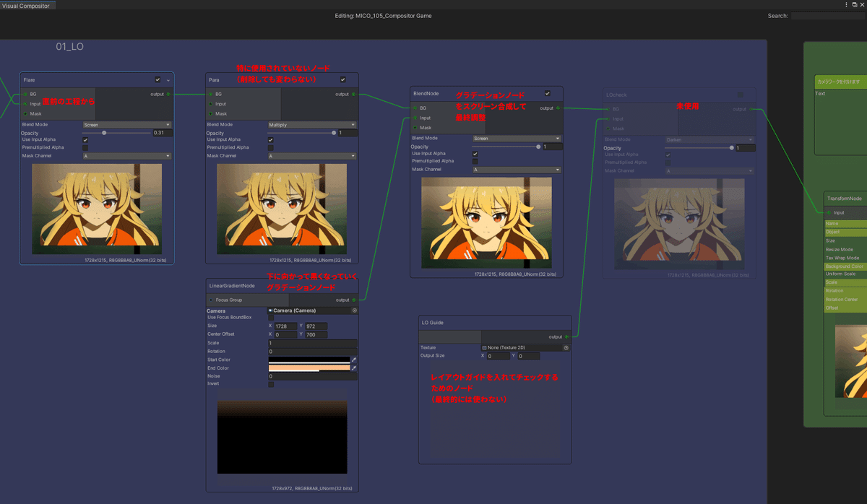Toggle the Flare node enabled checkbox
Viewport: 867px width, 504px height.
pos(158,79)
